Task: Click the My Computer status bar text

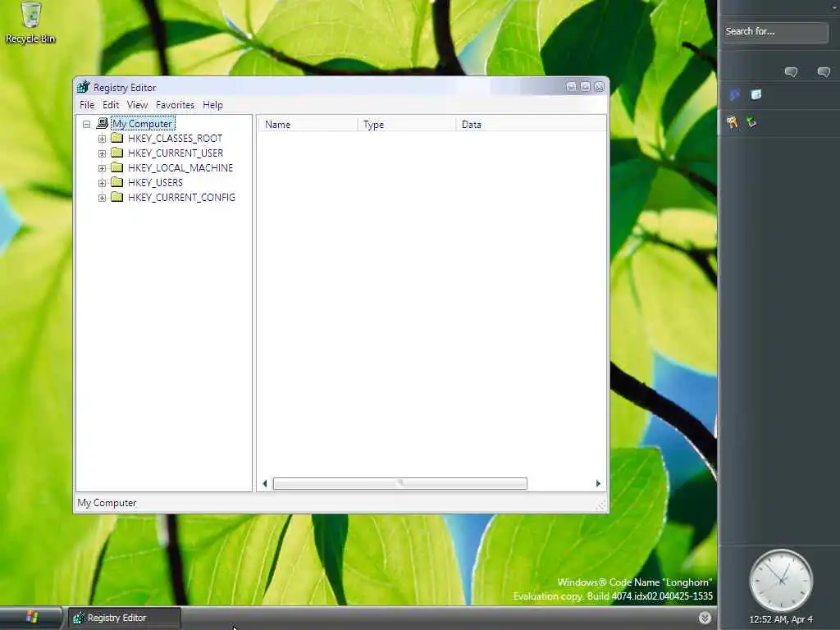Action: pos(107,503)
